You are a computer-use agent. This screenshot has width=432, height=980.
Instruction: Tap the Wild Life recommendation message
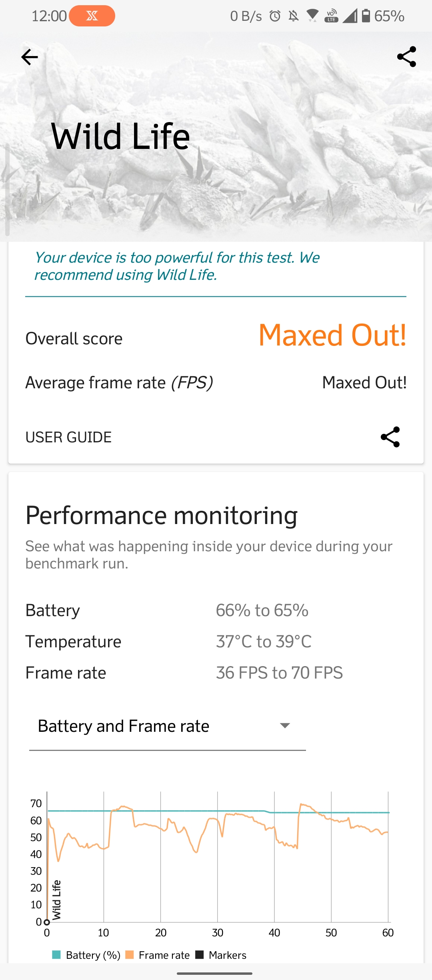coord(177,266)
